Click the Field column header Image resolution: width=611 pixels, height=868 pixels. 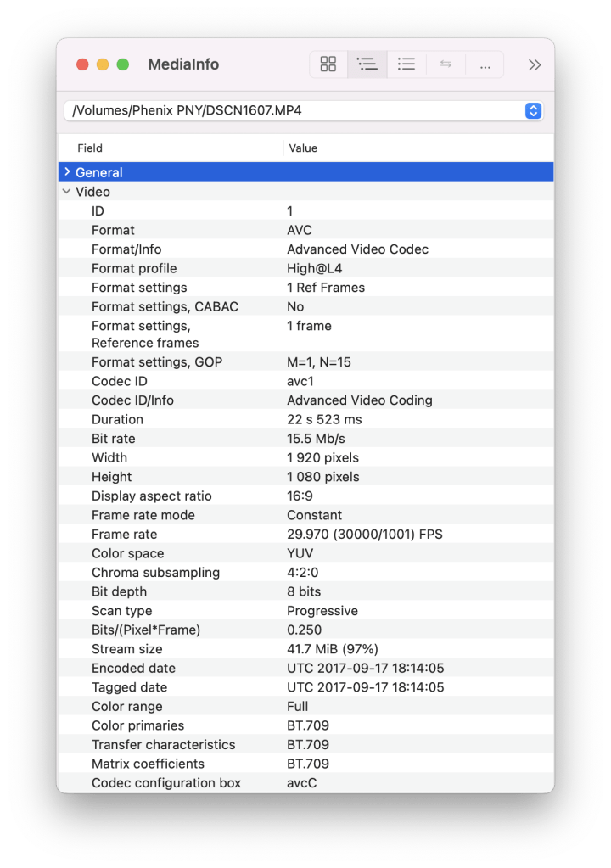pos(90,148)
